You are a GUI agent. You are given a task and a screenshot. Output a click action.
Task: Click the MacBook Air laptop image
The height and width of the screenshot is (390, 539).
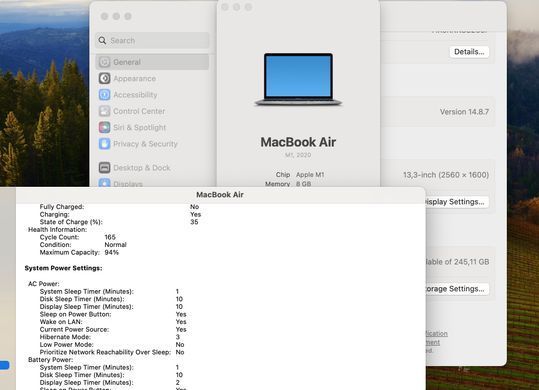298,79
